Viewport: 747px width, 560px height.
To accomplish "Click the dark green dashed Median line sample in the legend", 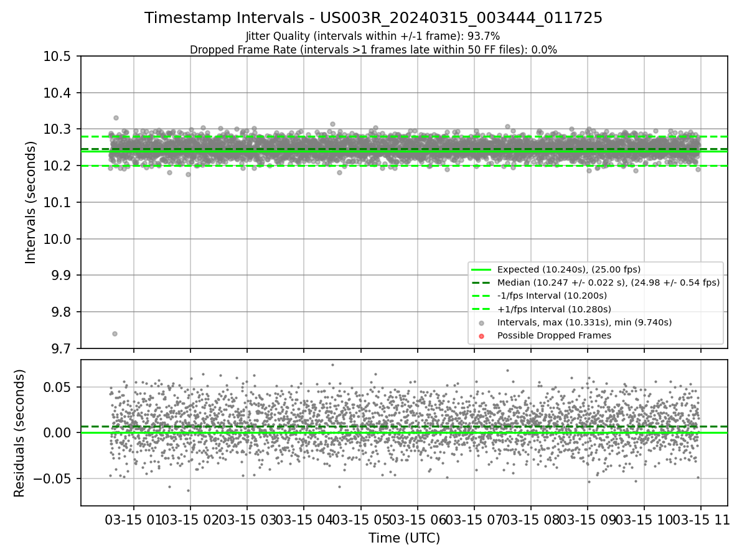I will pos(482,282).
